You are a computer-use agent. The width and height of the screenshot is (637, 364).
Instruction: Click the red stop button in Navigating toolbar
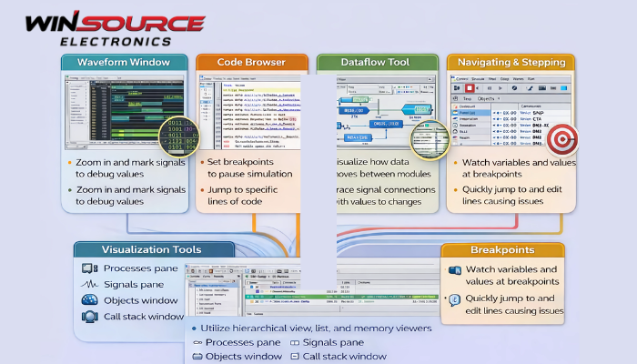(x=470, y=88)
